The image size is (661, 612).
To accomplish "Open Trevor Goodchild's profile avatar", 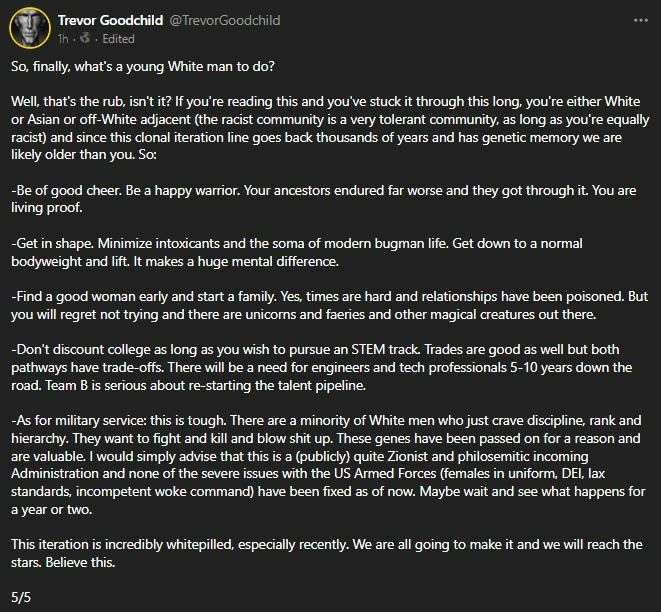I will (x=30, y=27).
